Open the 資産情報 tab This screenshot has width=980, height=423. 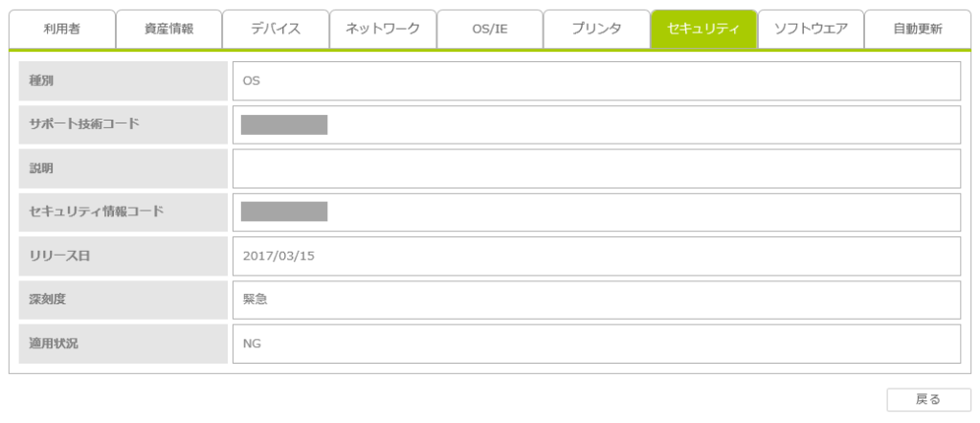(168, 29)
